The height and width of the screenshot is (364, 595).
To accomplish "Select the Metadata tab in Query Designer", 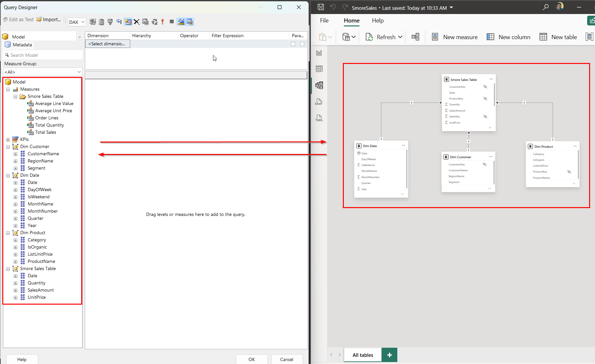I will pos(19,45).
